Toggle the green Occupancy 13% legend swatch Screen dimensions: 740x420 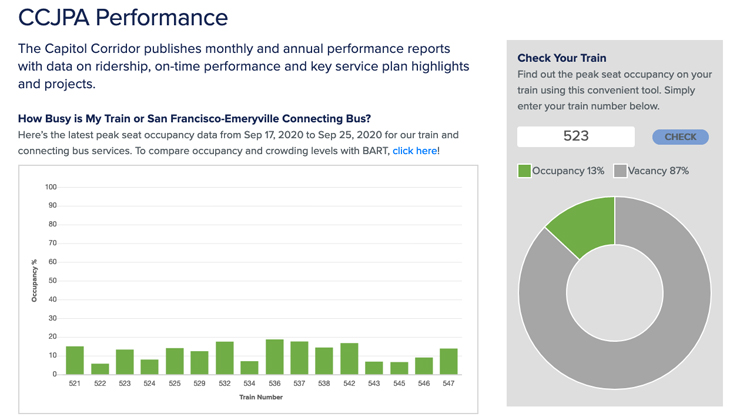click(x=524, y=171)
